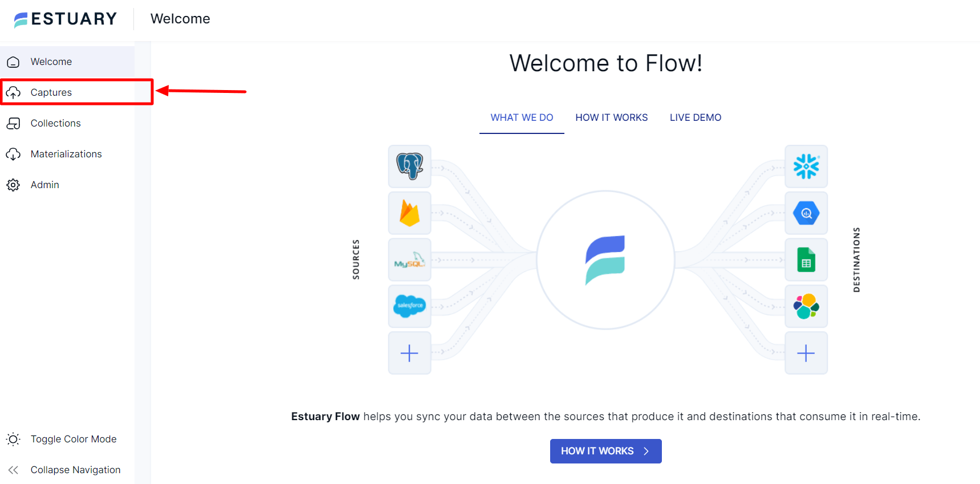Click the Google Sheets destination icon
The image size is (980, 484).
point(806,260)
